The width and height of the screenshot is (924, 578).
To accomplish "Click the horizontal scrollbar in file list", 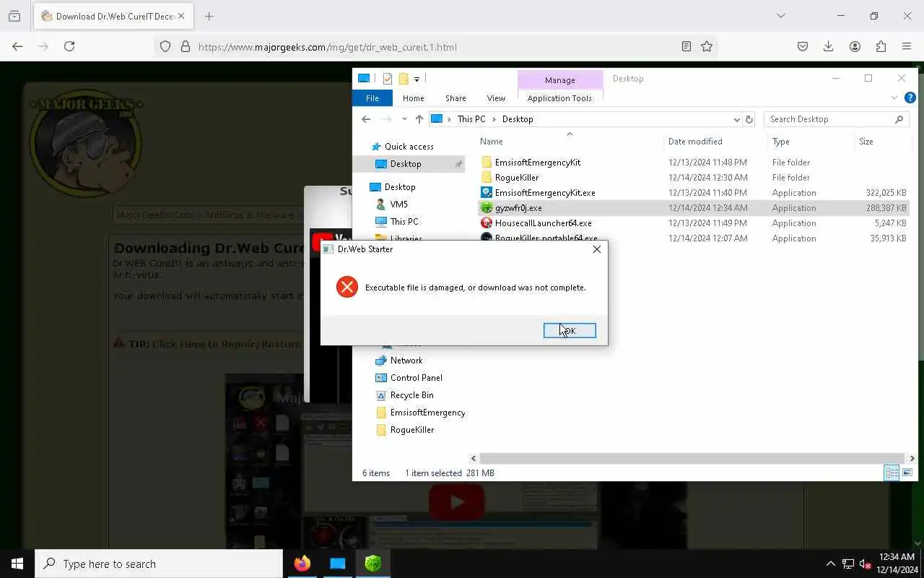I will coord(692,458).
